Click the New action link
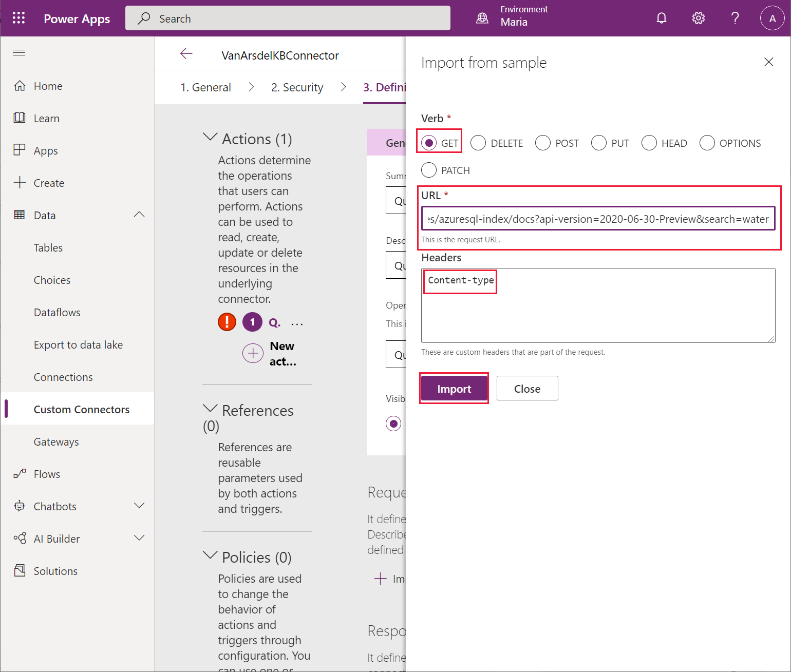 pyautogui.click(x=282, y=354)
